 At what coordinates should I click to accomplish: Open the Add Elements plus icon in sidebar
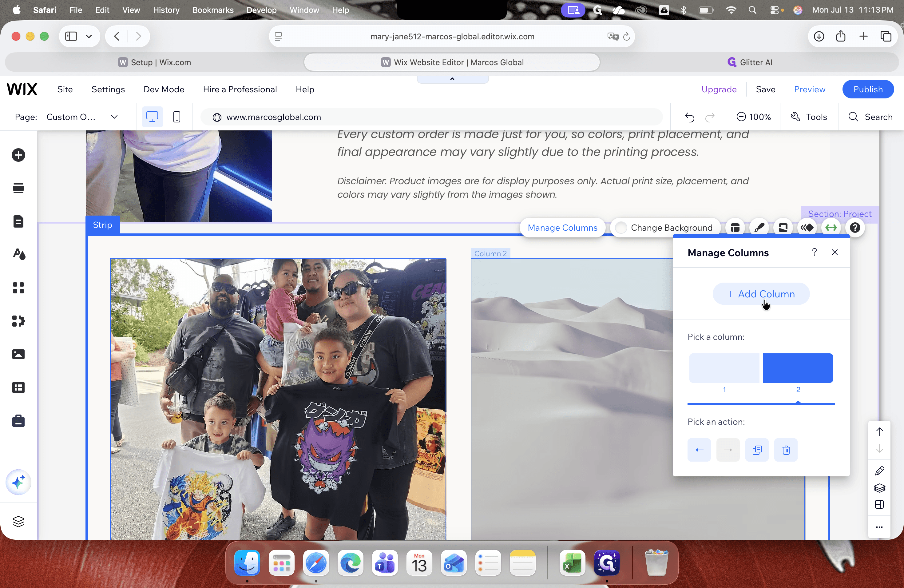(18, 155)
